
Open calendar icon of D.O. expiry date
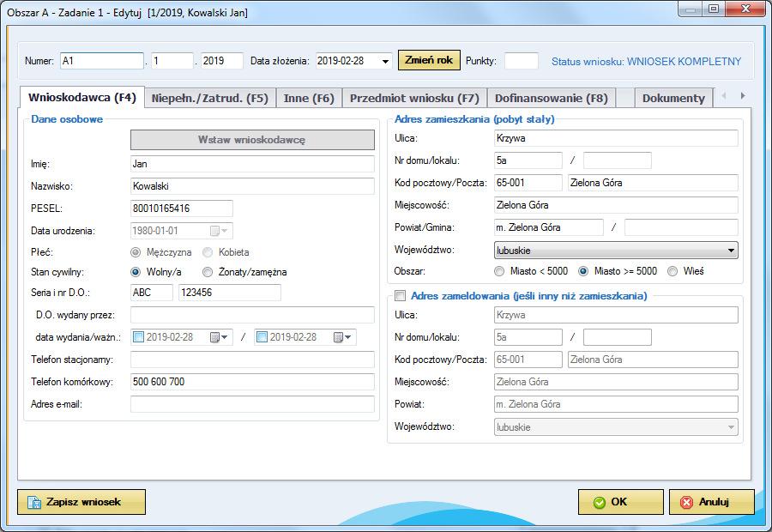[342, 337]
